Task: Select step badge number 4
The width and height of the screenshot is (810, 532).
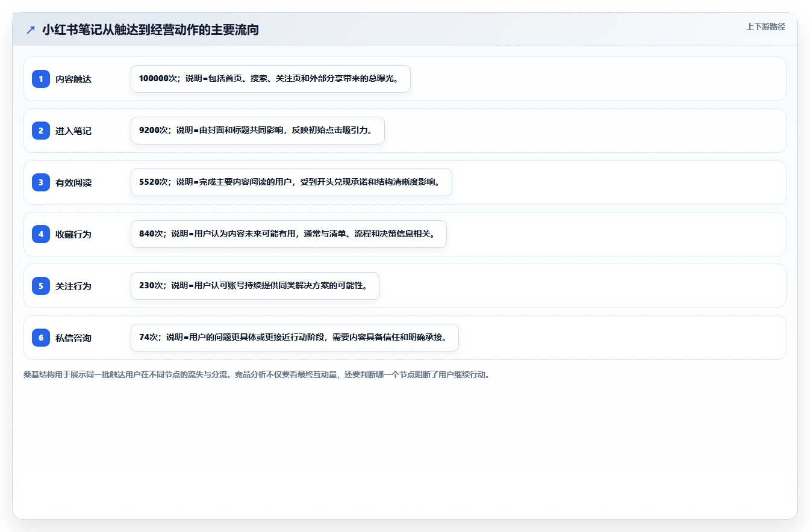Action: point(41,234)
